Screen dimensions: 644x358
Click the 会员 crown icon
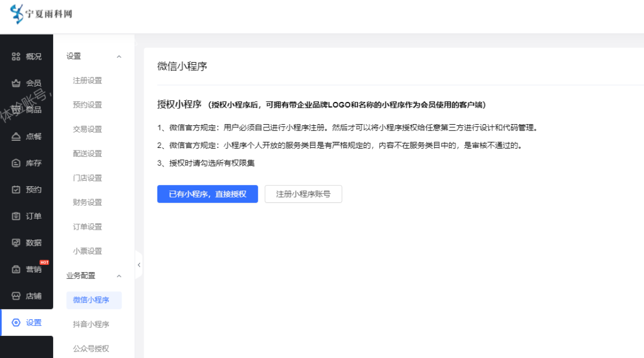click(x=16, y=84)
